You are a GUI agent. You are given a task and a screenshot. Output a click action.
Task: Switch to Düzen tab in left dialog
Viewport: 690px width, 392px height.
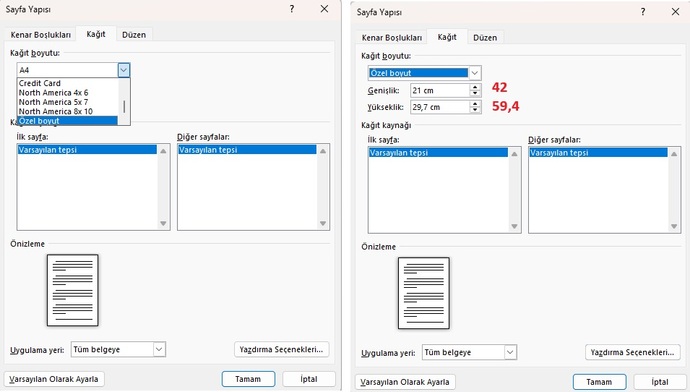[x=134, y=35]
